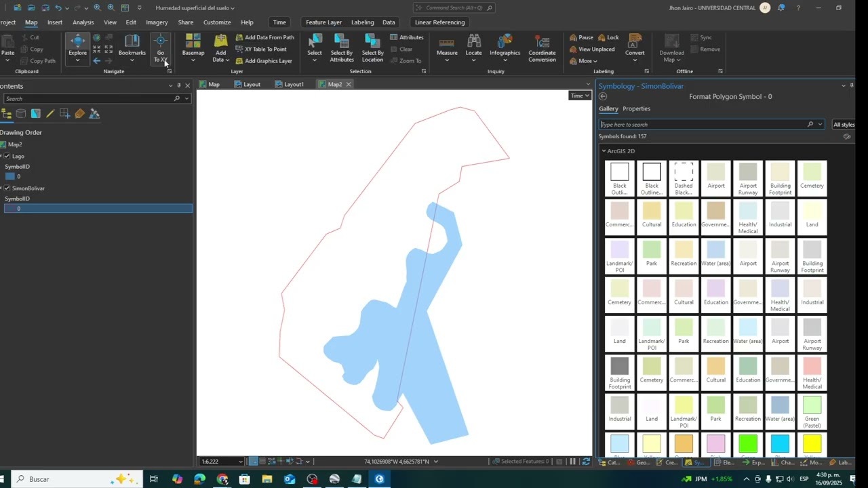Switch to the Linear Referencing tab
Image resolution: width=868 pixels, height=488 pixels.
pos(439,22)
